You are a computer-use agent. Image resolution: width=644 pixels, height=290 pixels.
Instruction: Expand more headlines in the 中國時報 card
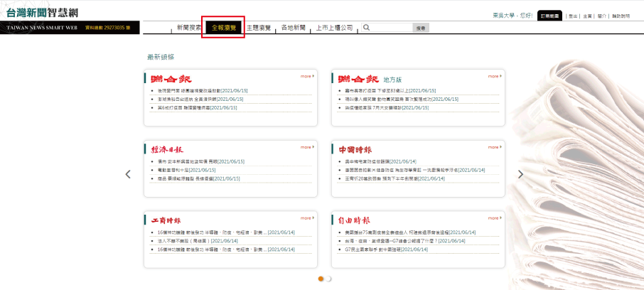click(495, 147)
